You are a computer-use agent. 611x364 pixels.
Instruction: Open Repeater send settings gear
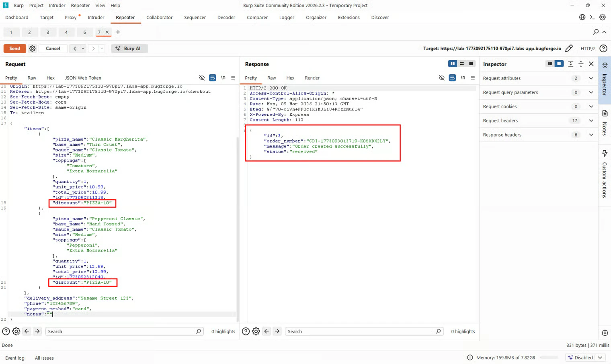coord(33,49)
